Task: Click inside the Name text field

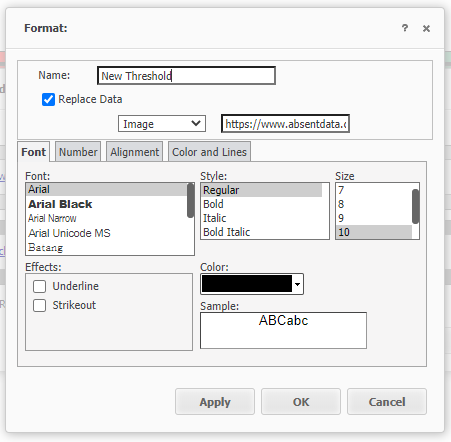Action: pyautogui.click(x=186, y=76)
